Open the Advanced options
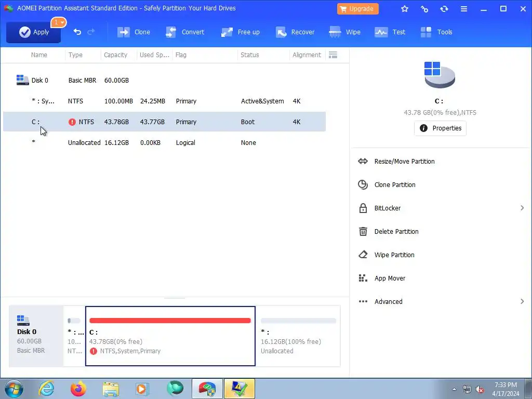This screenshot has height=399, width=532. pos(389,302)
